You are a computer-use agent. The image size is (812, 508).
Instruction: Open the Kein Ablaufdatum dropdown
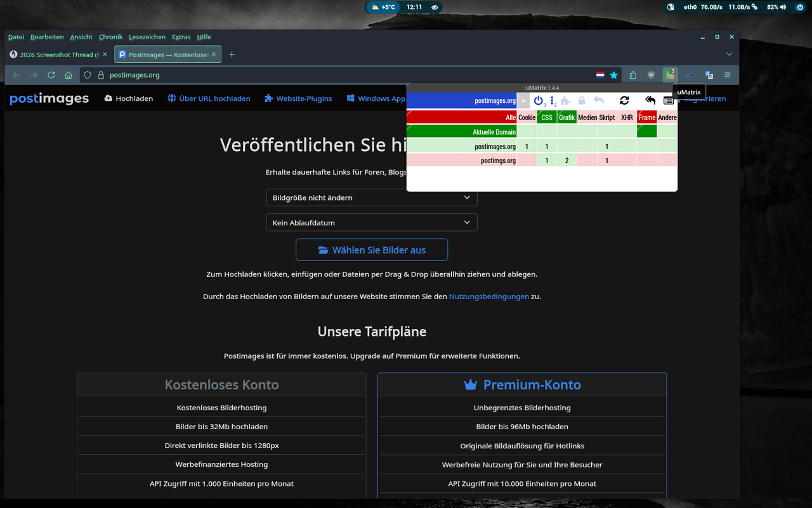[372, 223]
